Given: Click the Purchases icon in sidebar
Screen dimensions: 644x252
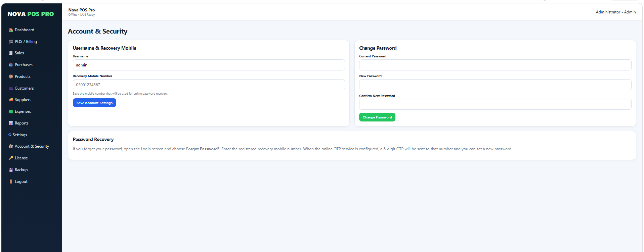Looking at the screenshot, I should coord(11,65).
